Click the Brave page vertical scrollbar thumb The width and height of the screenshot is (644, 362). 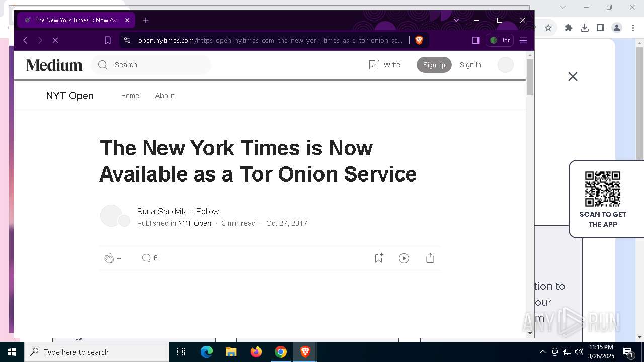click(530, 77)
